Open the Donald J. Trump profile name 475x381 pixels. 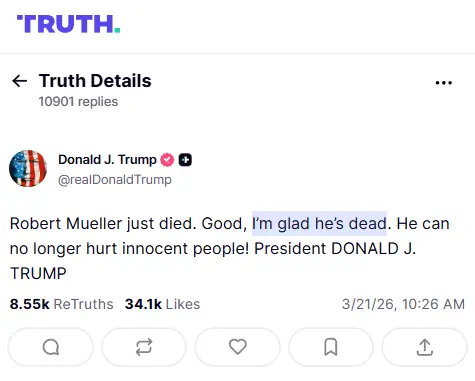tap(107, 160)
